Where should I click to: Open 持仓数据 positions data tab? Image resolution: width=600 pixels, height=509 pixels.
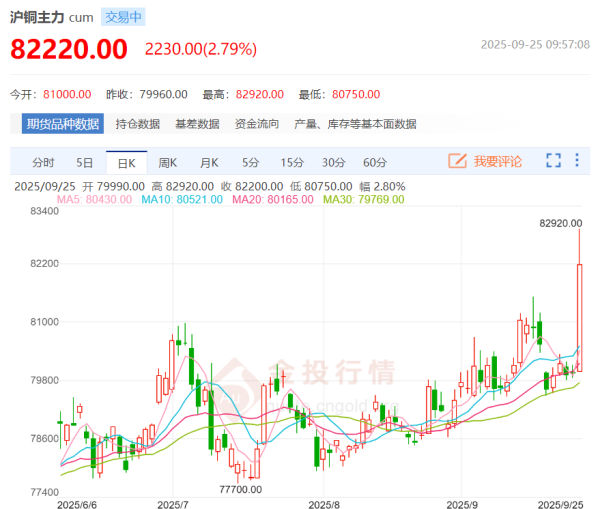[138, 124]
